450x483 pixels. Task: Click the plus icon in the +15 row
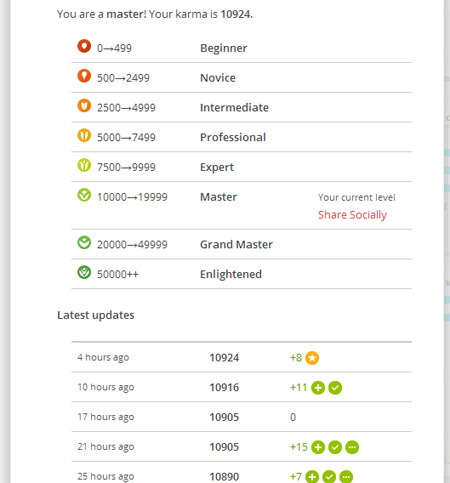(x=318, y=447)
